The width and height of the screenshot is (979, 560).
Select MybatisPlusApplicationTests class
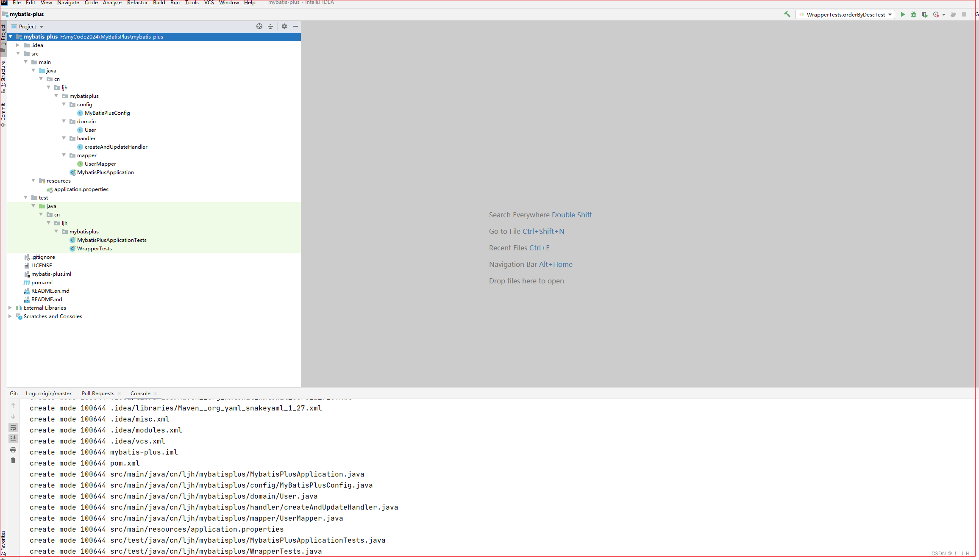[111, 240]
